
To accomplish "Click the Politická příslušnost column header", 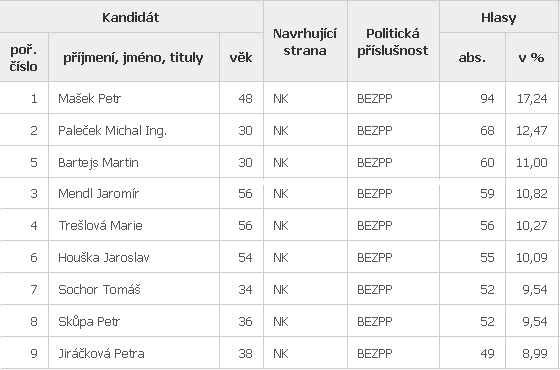I will pyautogui.click(x=393, y=41).
